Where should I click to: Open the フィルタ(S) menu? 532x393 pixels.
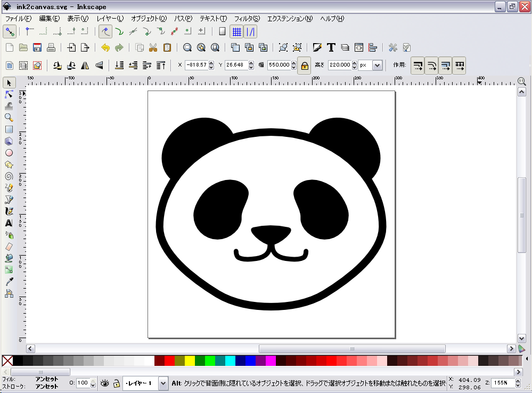pos(247,19)
